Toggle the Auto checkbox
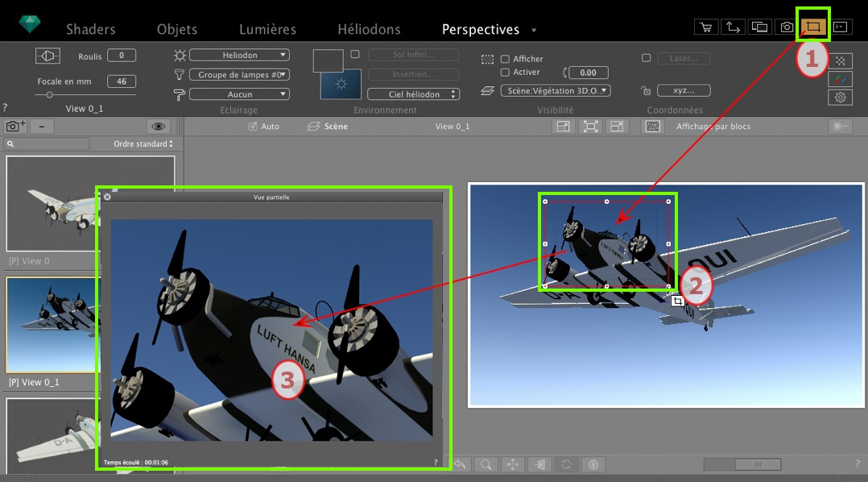Screen dimensions: 868x482 coord(253,127)
